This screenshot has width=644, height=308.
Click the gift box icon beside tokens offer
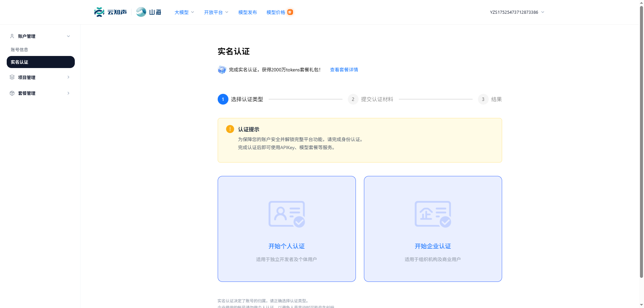tap(222, 69)
